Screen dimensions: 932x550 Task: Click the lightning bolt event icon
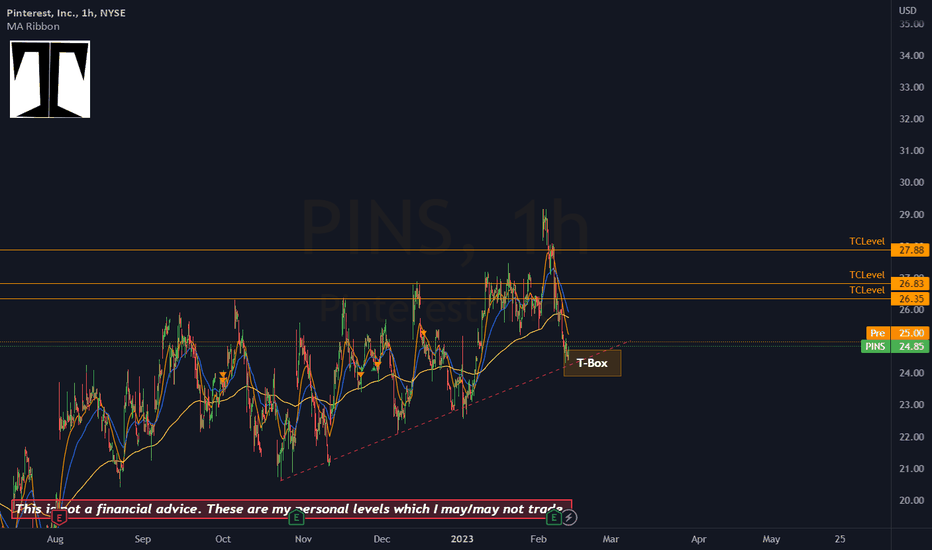pyautogui.click(x=569, y=518)
